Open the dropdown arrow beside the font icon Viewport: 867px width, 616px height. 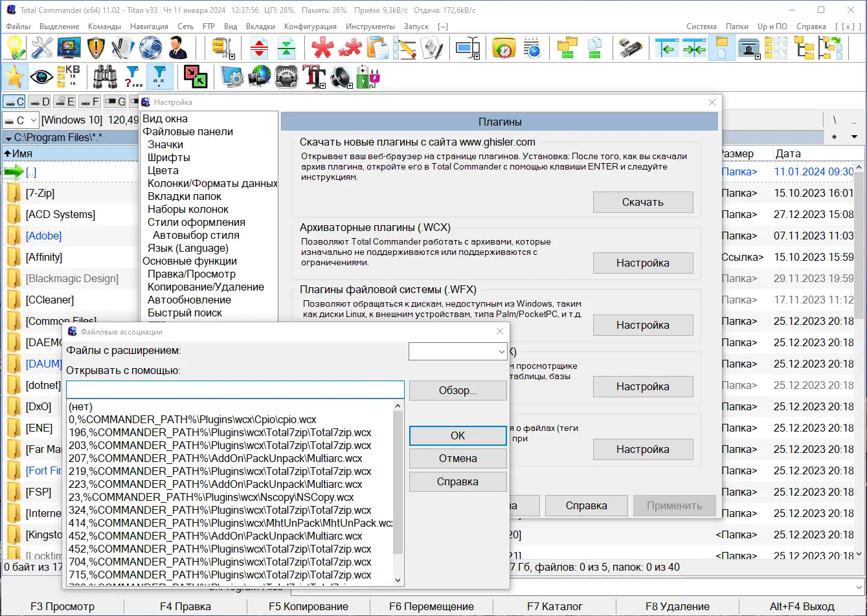[324, 87]
